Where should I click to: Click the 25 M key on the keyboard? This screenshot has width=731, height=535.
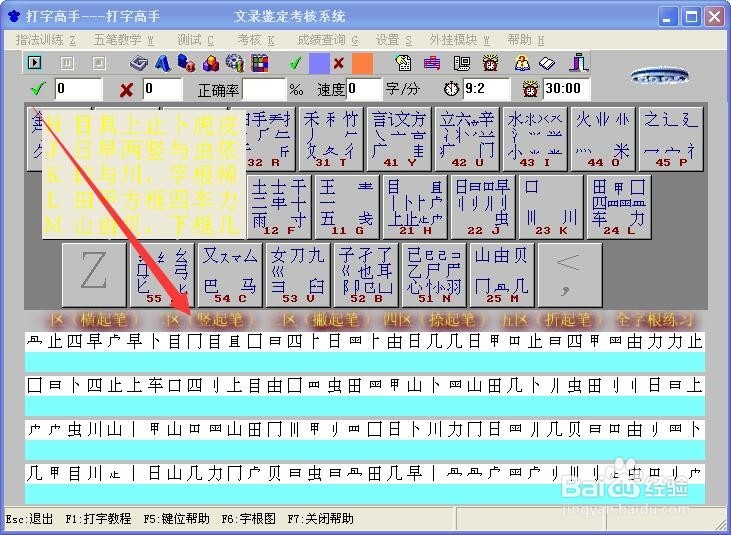tap(502, 275)
